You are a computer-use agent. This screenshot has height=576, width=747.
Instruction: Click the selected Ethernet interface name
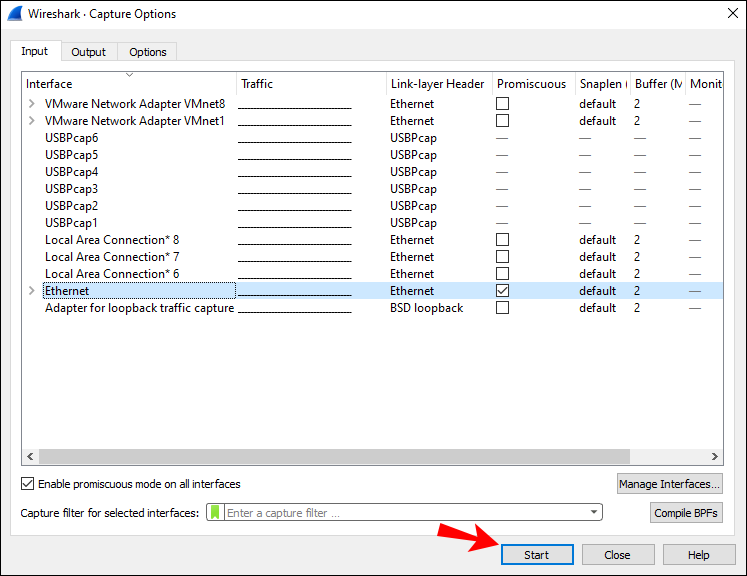coord(67,291)
